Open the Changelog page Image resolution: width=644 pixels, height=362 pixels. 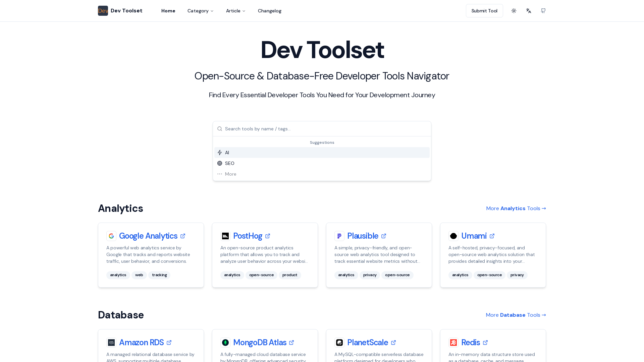click(x=270, y=11)
